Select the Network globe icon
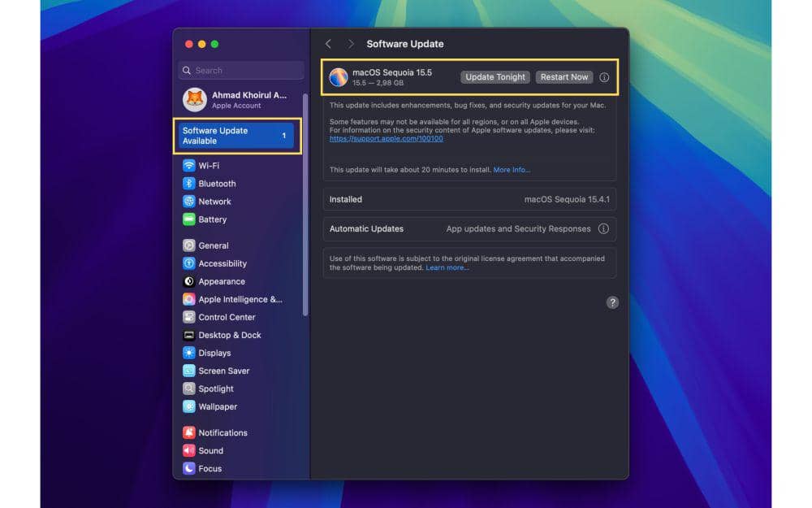This screenshot has height=508, width=812. point(189,201)
